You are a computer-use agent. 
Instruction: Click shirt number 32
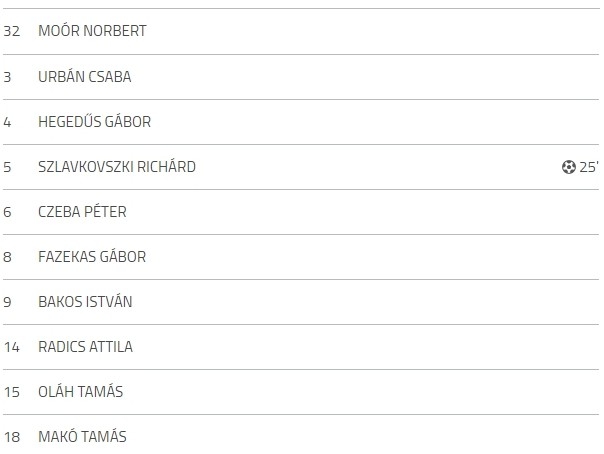click(12, 31)
